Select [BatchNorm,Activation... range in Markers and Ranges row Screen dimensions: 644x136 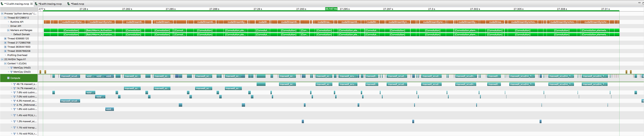point(100,30)
